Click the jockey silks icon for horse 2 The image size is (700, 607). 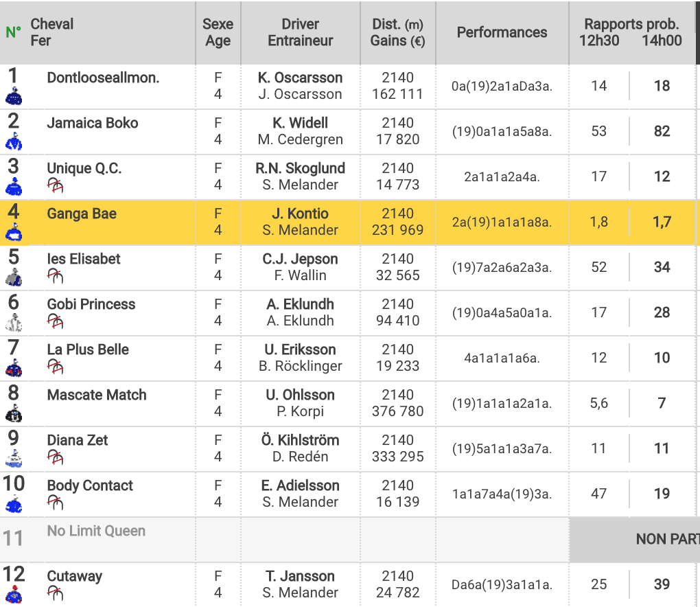coord(13,142)
